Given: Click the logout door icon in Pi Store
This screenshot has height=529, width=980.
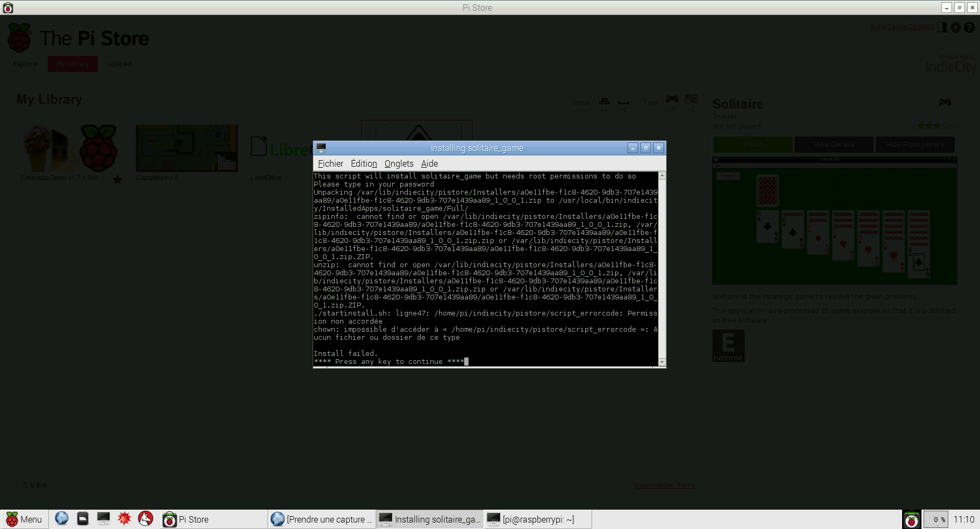Looking at the screenshot, I should click(942, 27).
